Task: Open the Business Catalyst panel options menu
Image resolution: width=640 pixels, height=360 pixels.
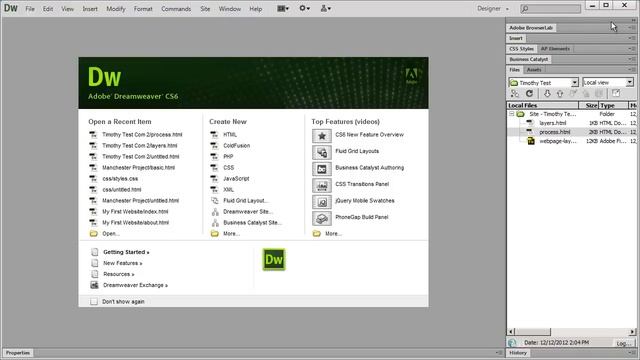Action: click(631, 59)
